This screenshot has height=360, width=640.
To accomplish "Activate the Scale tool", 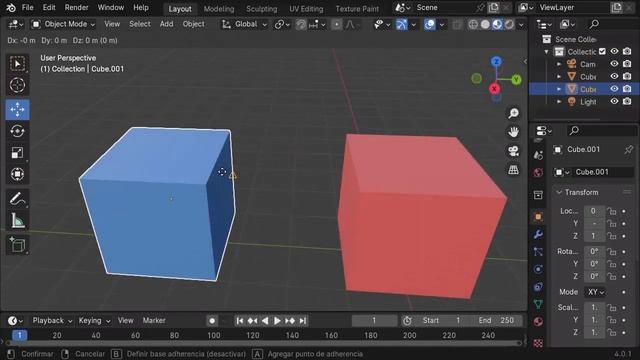I will tap(17, 153).
